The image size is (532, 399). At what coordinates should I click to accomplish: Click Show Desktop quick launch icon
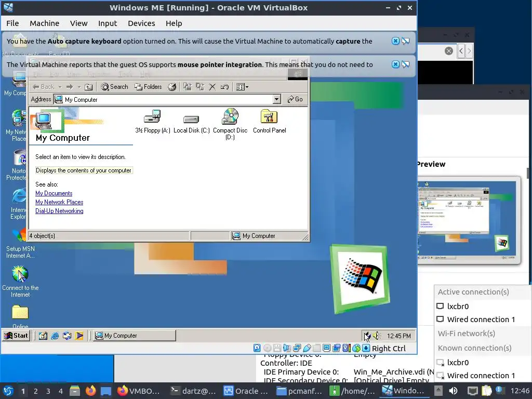tap(43, 336)
